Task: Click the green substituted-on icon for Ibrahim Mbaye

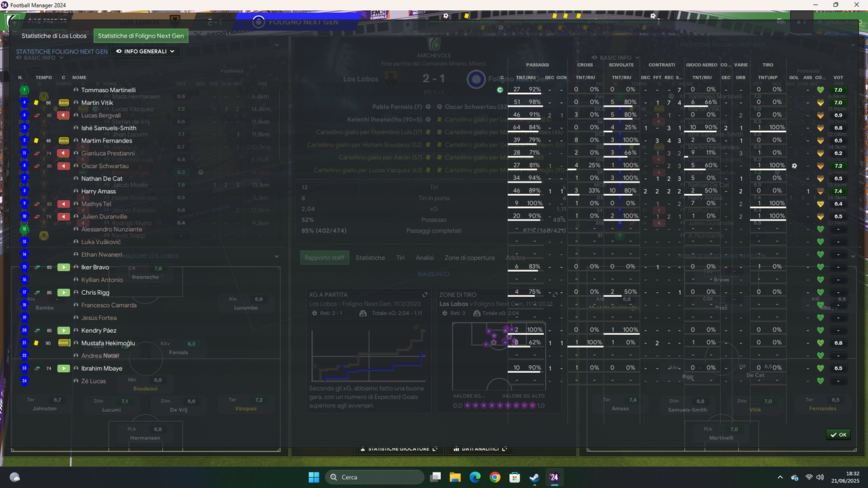Action: click(64, 369)
